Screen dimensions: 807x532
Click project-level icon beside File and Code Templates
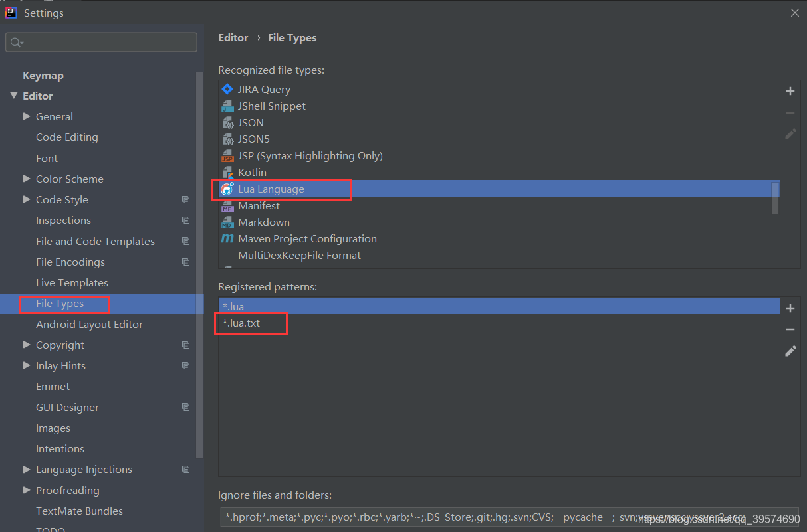[x=185, y=241]
